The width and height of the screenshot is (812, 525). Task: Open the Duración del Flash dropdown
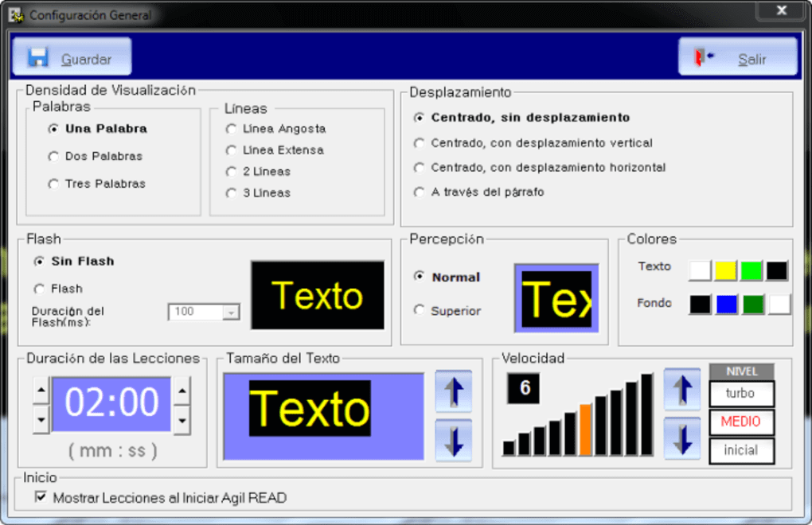pos(231,313)
